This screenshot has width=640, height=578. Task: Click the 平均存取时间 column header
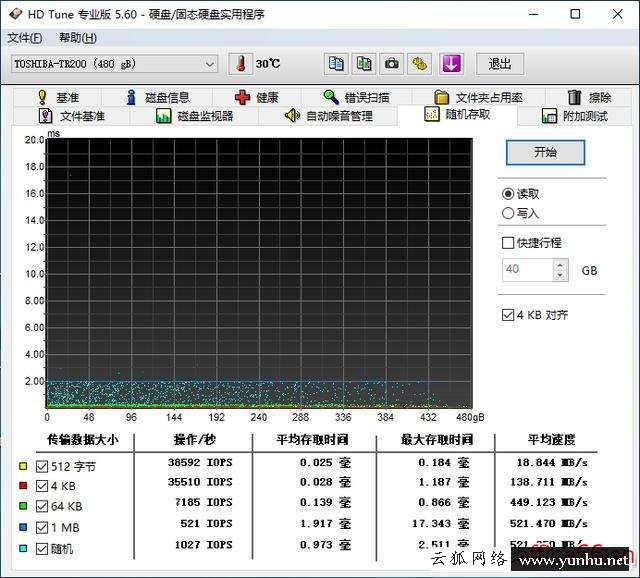(x=312, y=440)
